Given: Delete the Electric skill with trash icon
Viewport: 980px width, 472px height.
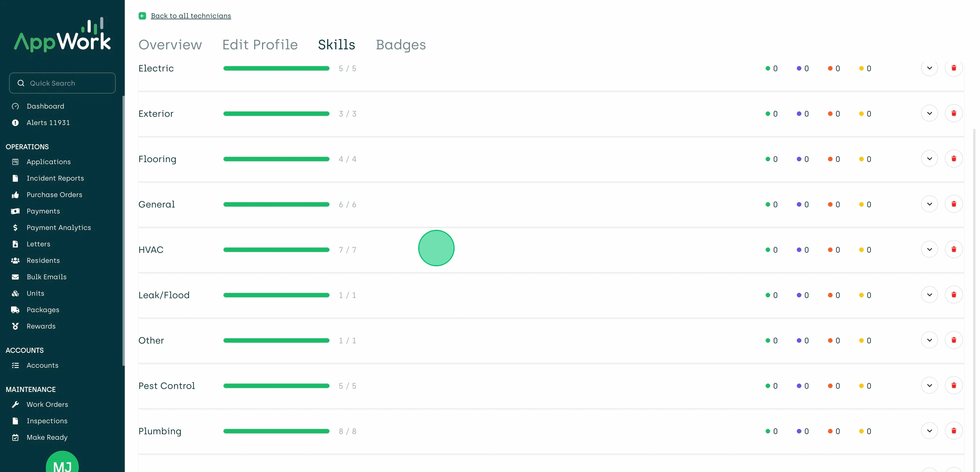Looking at the screenshot, I should [953, 68].
